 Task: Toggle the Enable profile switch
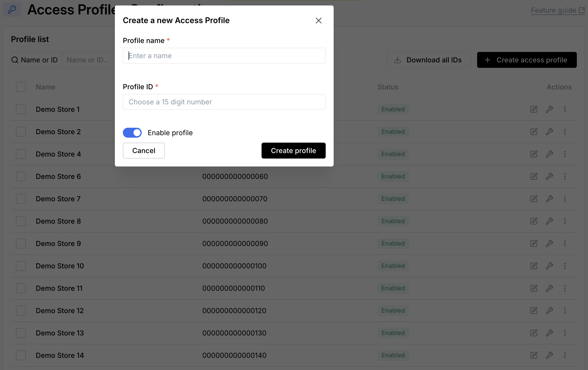point(132,133)
